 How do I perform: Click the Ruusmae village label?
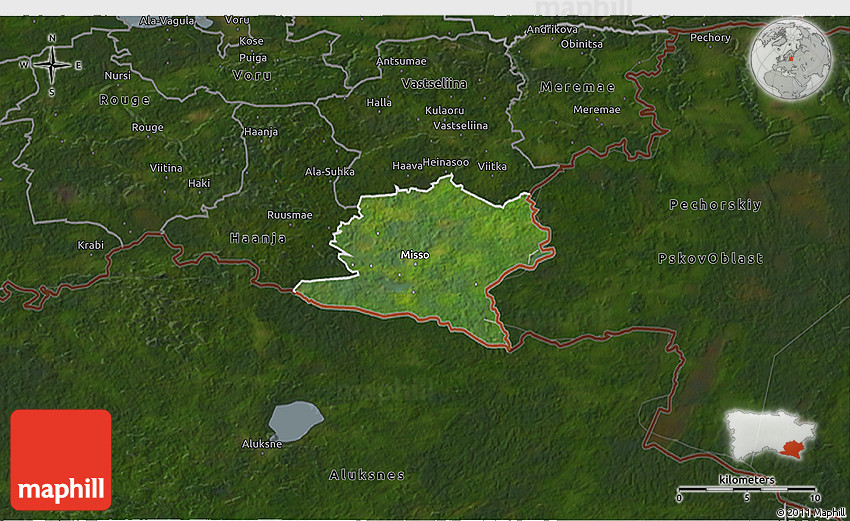click(x=289, y=215)
